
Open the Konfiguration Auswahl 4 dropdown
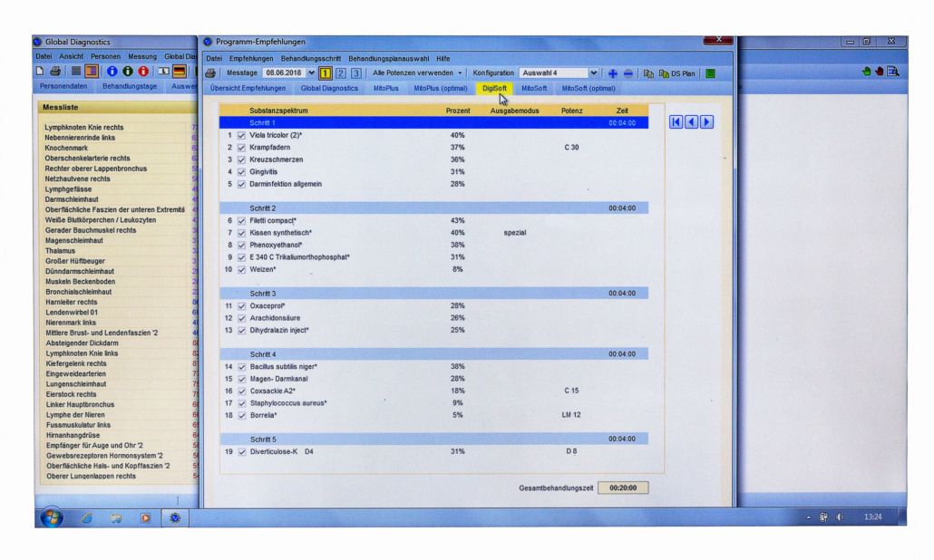(x=593, y=73)
